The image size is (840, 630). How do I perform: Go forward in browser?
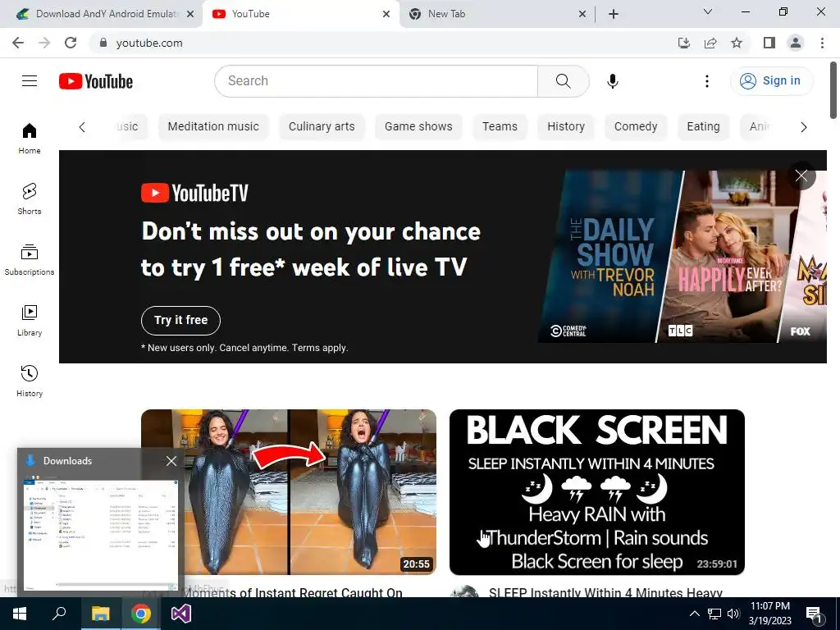coord(44,43)
